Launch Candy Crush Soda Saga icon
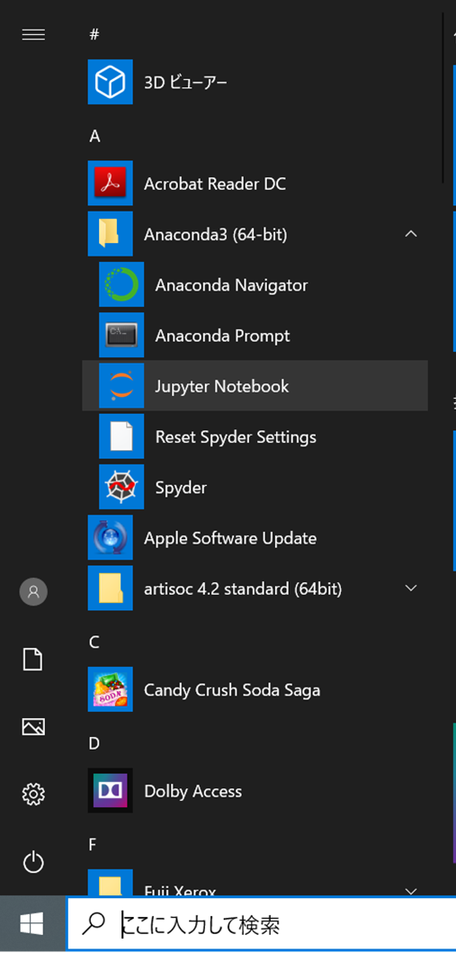Image resolution: width=456 pixels, height=980 pixels. click(110, 689)
